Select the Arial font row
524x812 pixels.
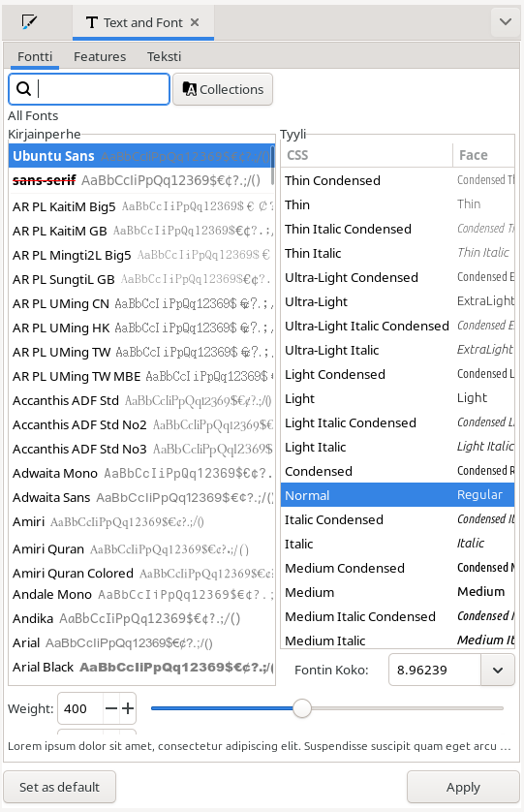tap(139, 642)
